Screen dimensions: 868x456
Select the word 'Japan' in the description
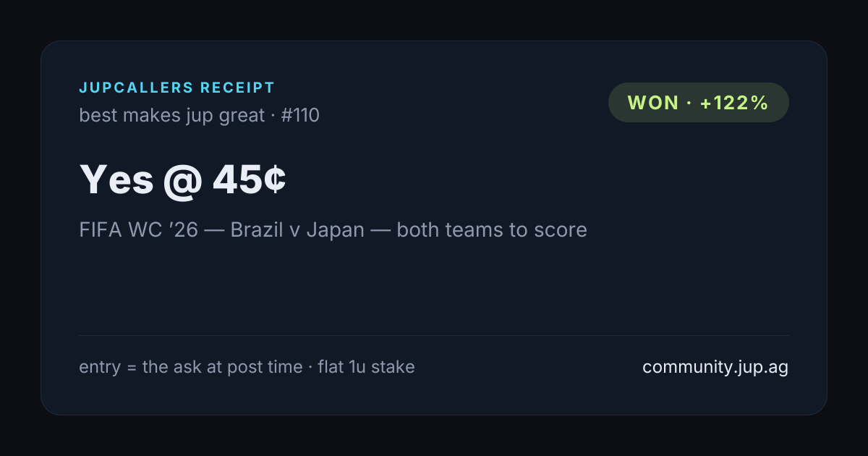335,230
